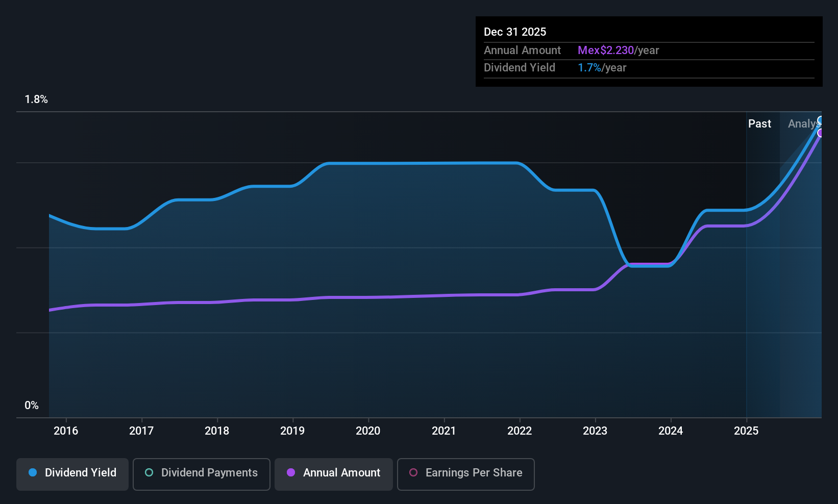The image size is (838, 504).
Task: Click the 1.8% y-axis label
Action: click(x=36, y=99)
